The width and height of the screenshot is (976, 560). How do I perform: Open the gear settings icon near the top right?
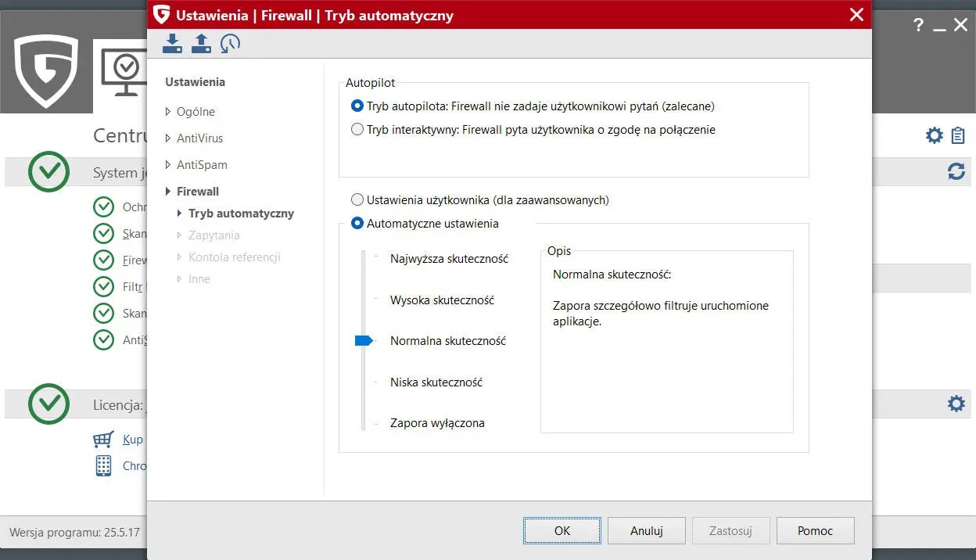point(934,135)
